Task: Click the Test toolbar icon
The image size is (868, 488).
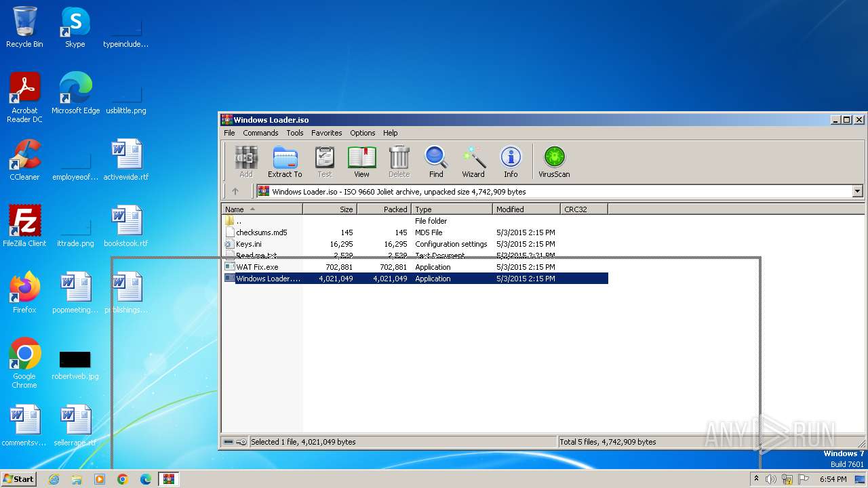Action: 325,162
